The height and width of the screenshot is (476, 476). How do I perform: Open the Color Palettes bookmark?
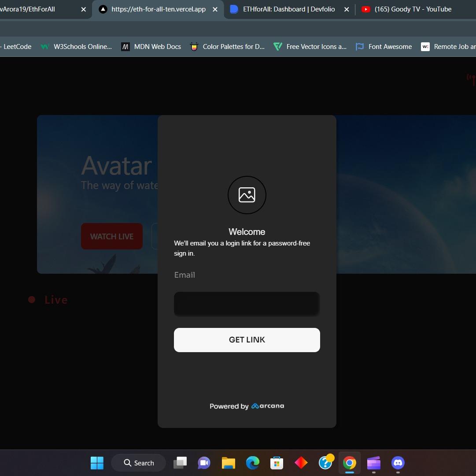pos(227,47)
